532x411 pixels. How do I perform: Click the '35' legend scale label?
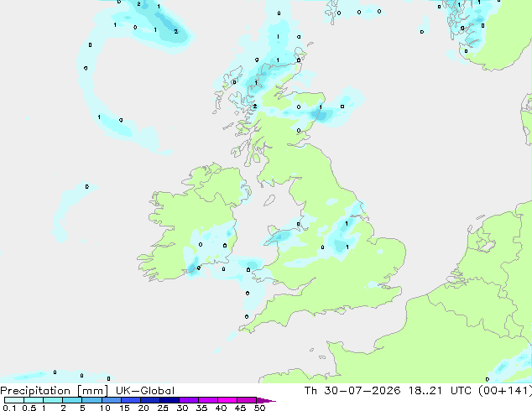coord(201,408)
